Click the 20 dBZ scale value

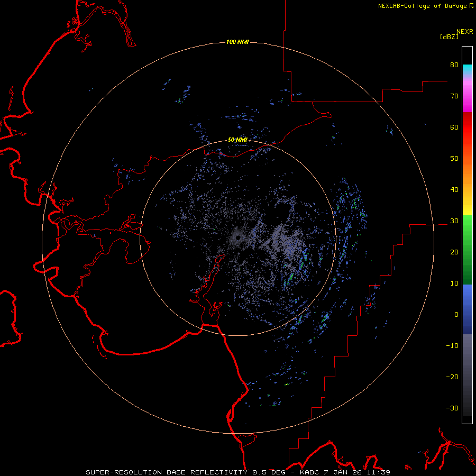click(x=454, y=252)
